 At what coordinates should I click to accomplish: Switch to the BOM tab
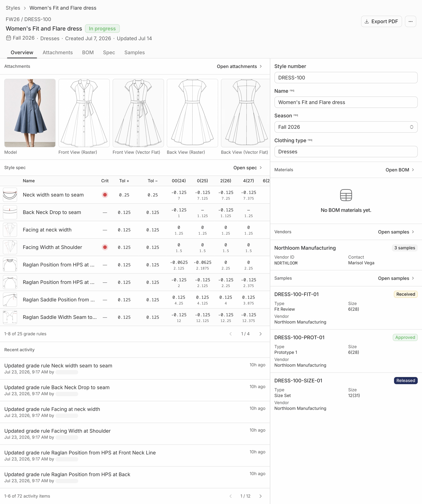coord(88,53)
